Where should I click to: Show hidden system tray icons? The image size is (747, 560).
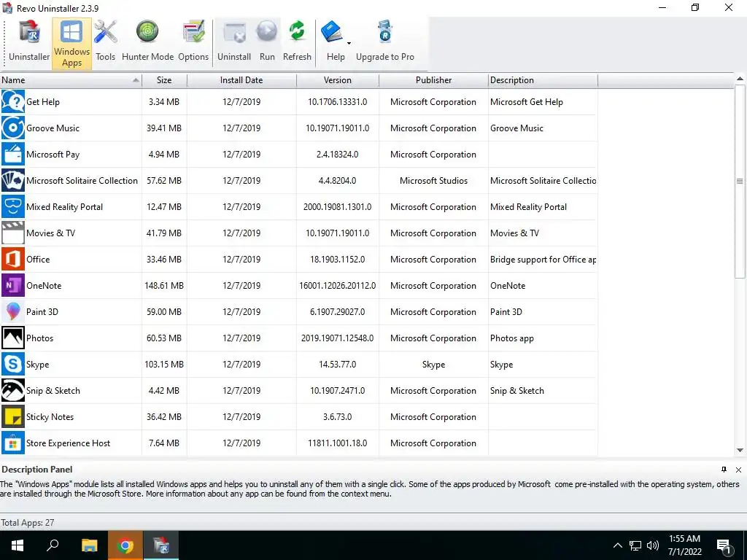pos(617,545)
